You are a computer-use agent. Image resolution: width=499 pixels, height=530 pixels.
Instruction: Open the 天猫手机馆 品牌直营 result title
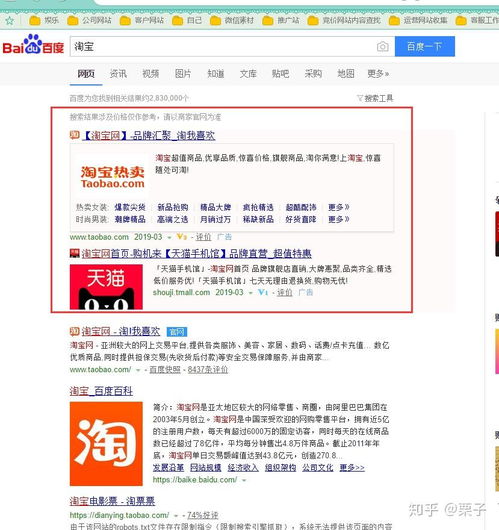point(196,254)
